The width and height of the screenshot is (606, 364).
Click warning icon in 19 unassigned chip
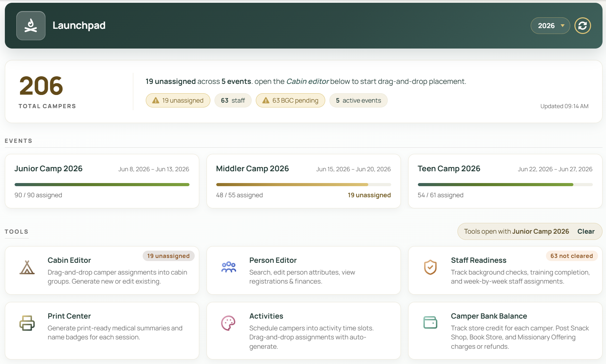[x=156, y=101]
